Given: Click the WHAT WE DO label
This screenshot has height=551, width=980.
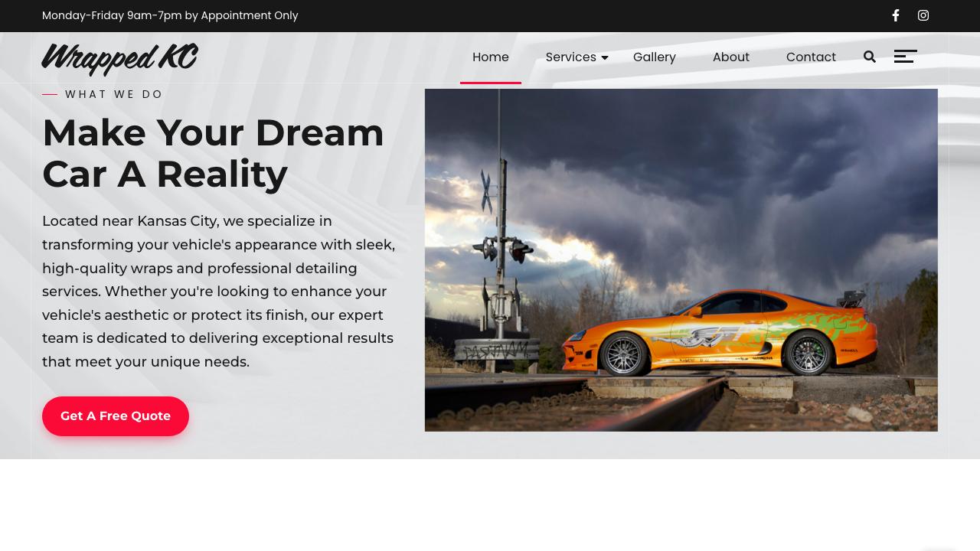Looking at the screenshot, I should point(114,94).
